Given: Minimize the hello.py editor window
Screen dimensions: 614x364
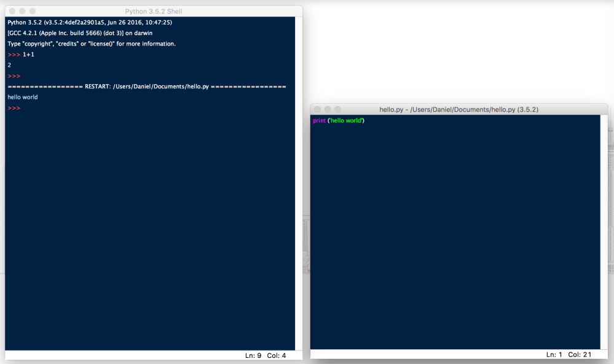Looking at the screenshot, I should (x=328, y=109).
